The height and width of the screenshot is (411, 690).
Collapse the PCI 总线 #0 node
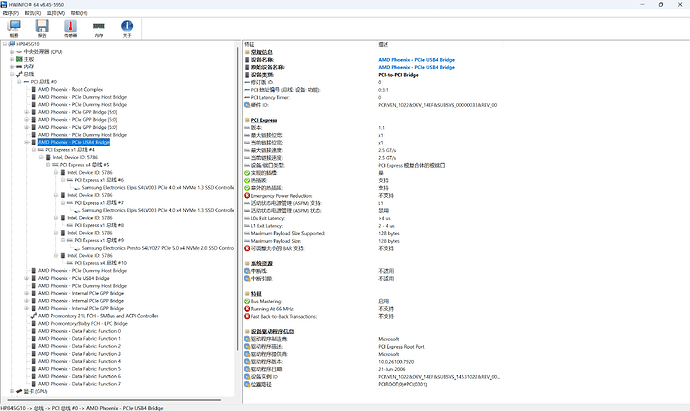pos(19,82)
